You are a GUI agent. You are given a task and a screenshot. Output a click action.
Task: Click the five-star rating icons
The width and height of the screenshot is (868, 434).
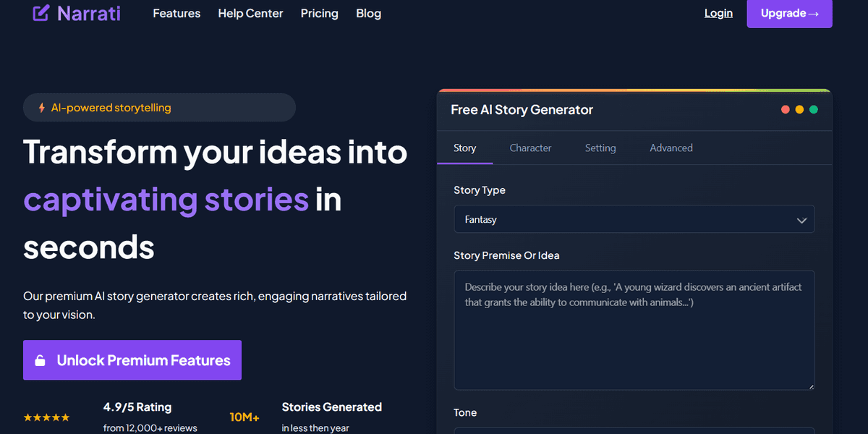46,417
